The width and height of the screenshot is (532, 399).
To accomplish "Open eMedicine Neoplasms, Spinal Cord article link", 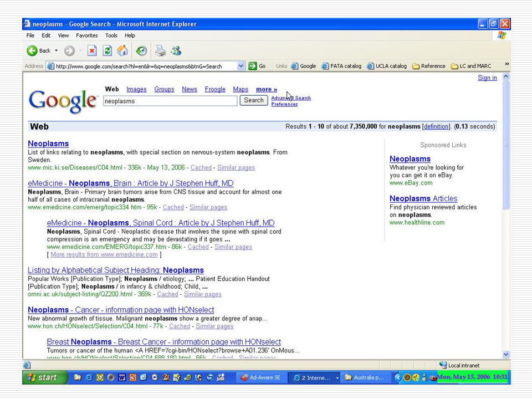I will (x=161, y=223).
